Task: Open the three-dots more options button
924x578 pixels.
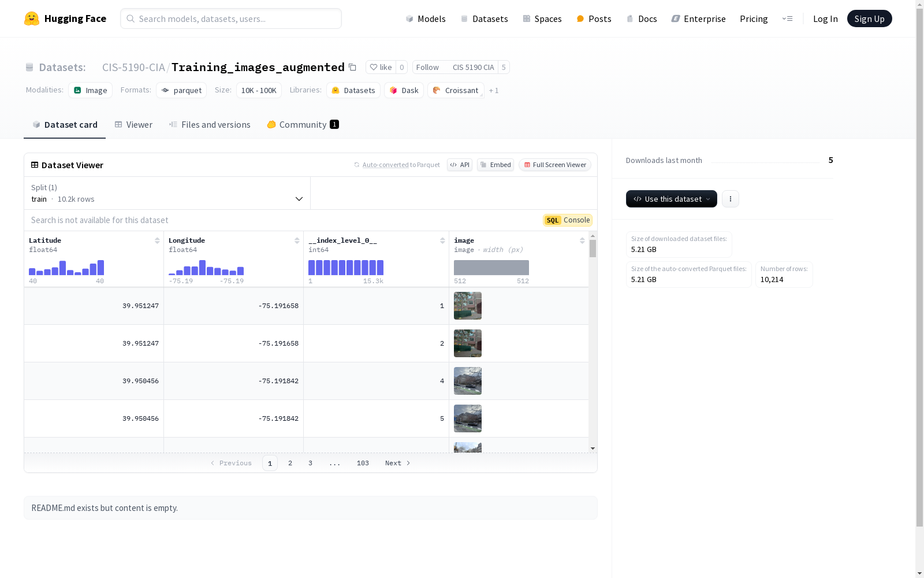Action: click(x=731, y=199)
